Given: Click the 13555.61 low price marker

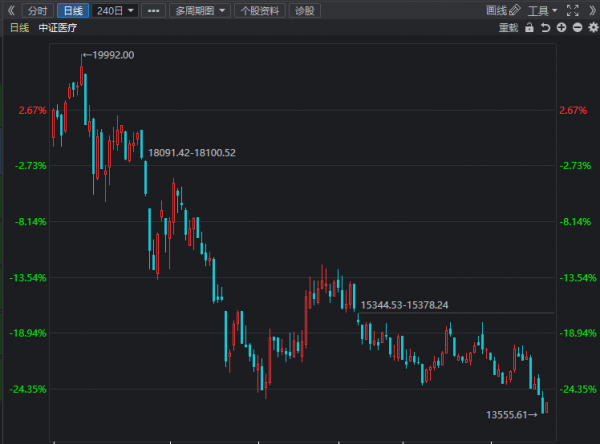Looking at the screenshot, I should click(x=510, y=414).
